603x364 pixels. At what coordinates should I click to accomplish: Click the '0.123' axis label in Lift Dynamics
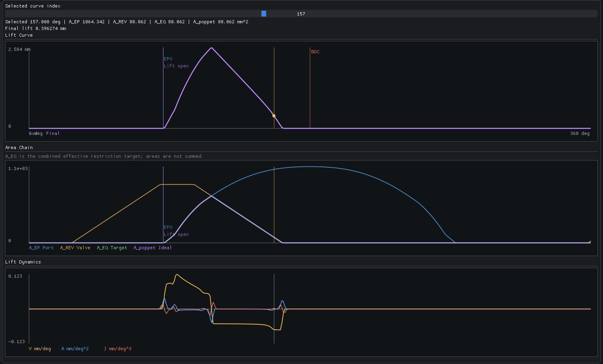click(x=15, y=276)
